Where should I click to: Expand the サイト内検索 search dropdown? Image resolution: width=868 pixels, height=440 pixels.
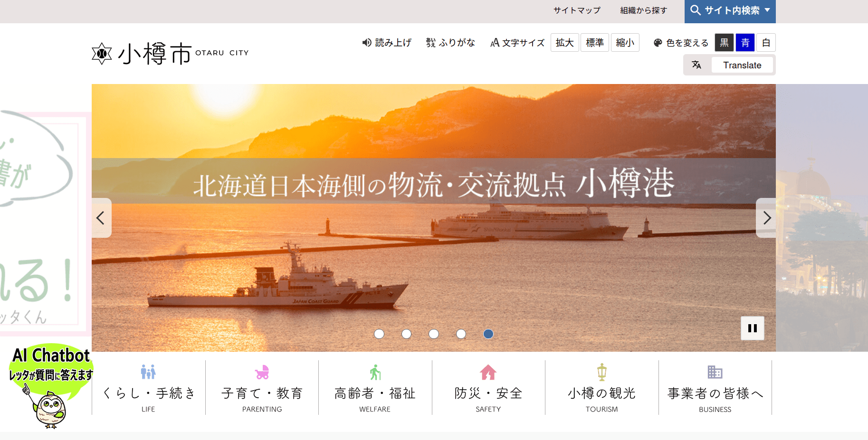coord(730,11)
